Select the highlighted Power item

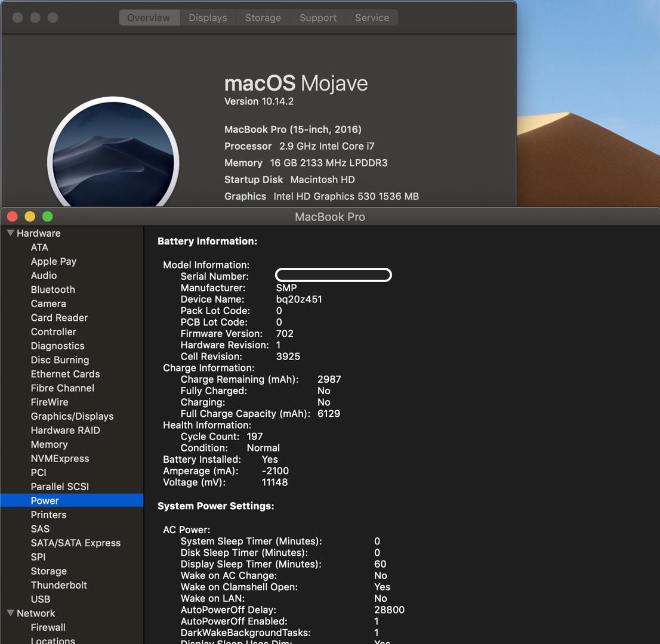[x=72, y=500]
